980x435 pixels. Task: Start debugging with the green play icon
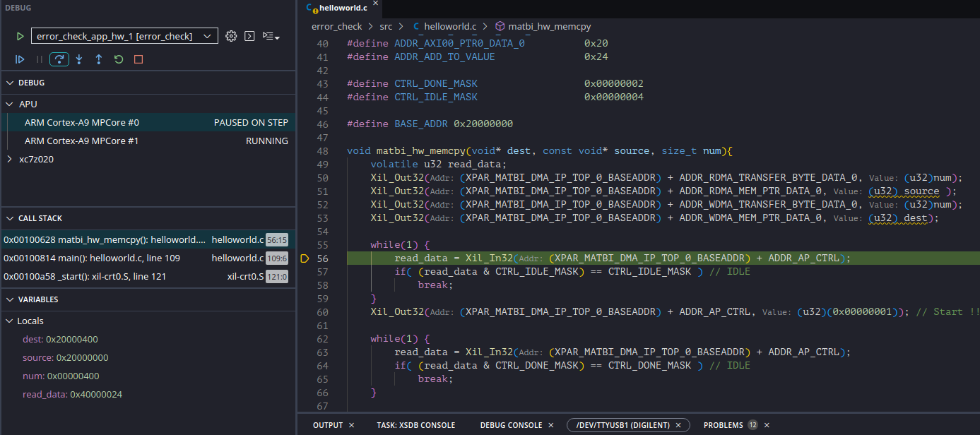(20, 36)
